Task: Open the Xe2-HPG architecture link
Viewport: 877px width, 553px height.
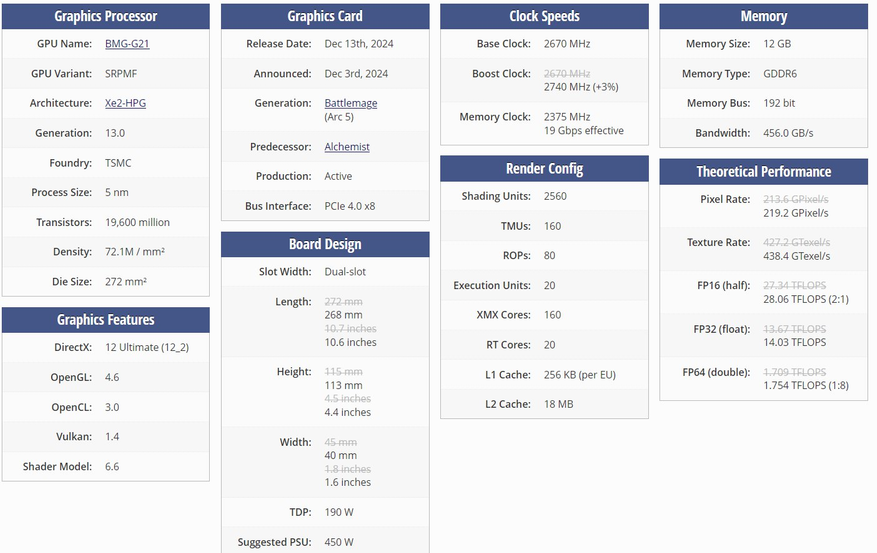Action: (x=125, y=103)
